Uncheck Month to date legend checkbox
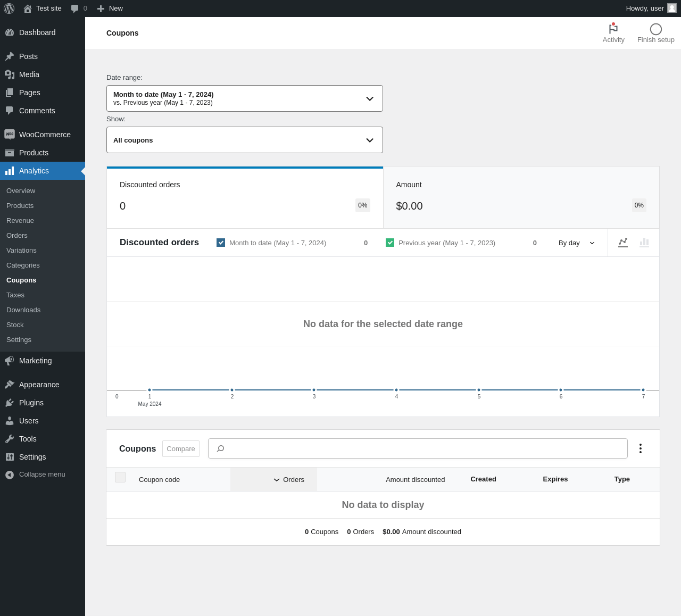This screenshot has height=616, width=681. coord(221,243)
